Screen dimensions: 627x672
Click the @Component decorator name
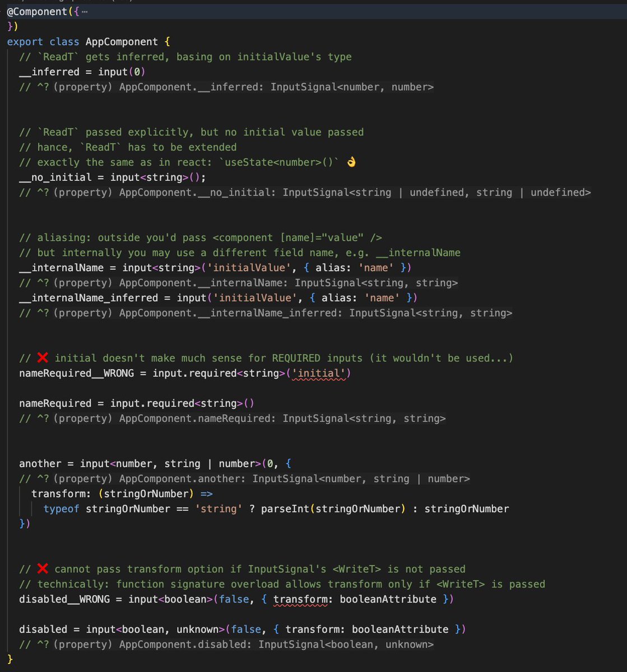[x=38, y=11]
